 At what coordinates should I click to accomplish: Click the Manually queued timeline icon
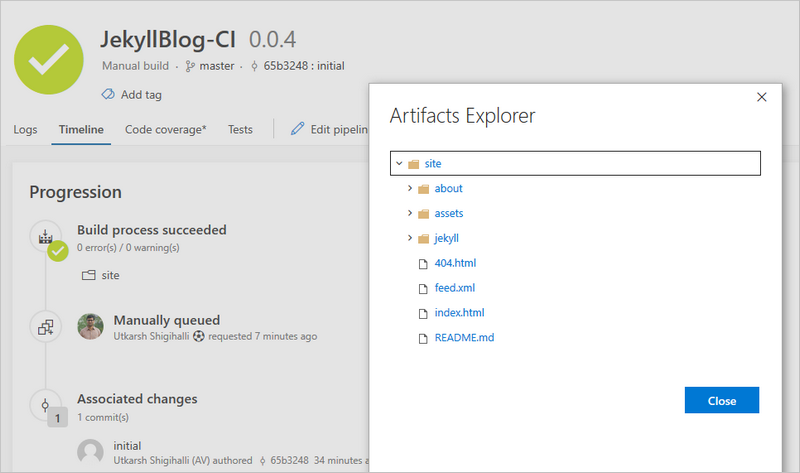(45, 327)
